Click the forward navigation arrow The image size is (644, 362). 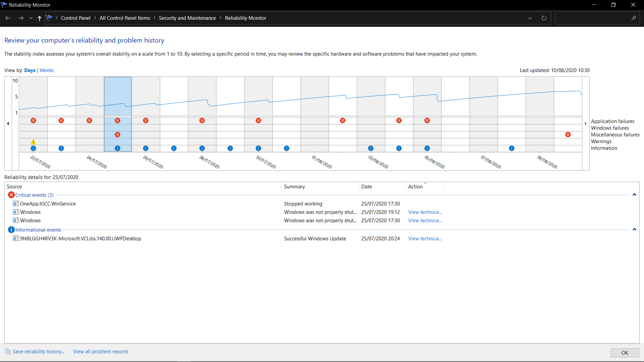(x=21, y=18)
